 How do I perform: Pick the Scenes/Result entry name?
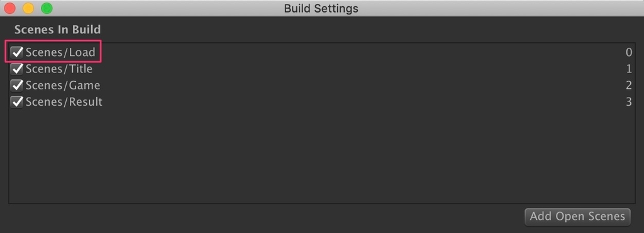(x=64, y=101)
